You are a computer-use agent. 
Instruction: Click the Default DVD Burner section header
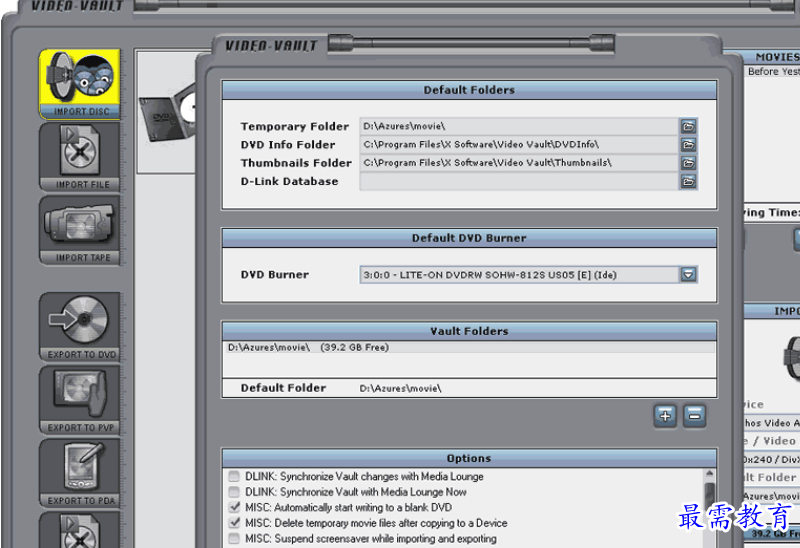469,238
